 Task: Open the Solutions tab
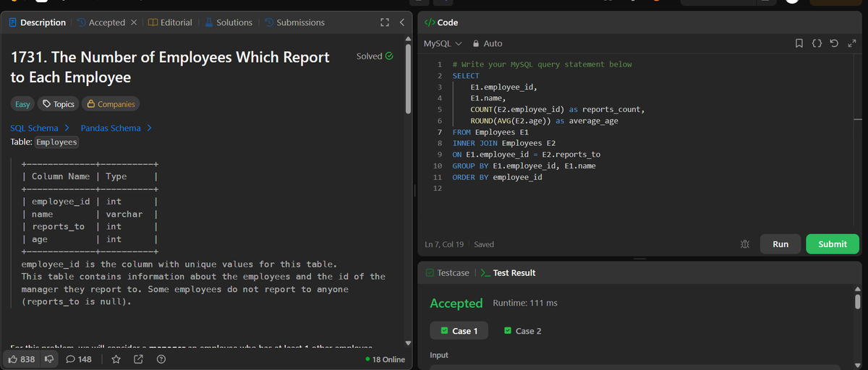click(229, 22)
